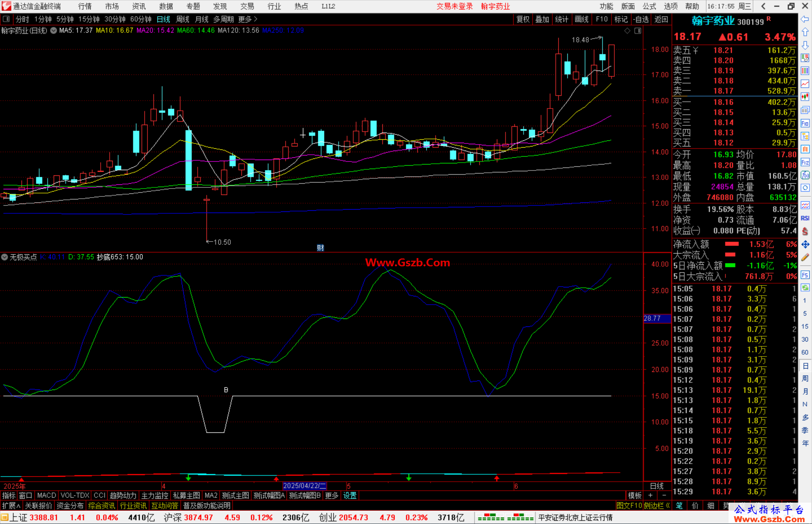Click the 画线 button
Viewport: 812px width, 524px height.
click(x=582, y=19)
